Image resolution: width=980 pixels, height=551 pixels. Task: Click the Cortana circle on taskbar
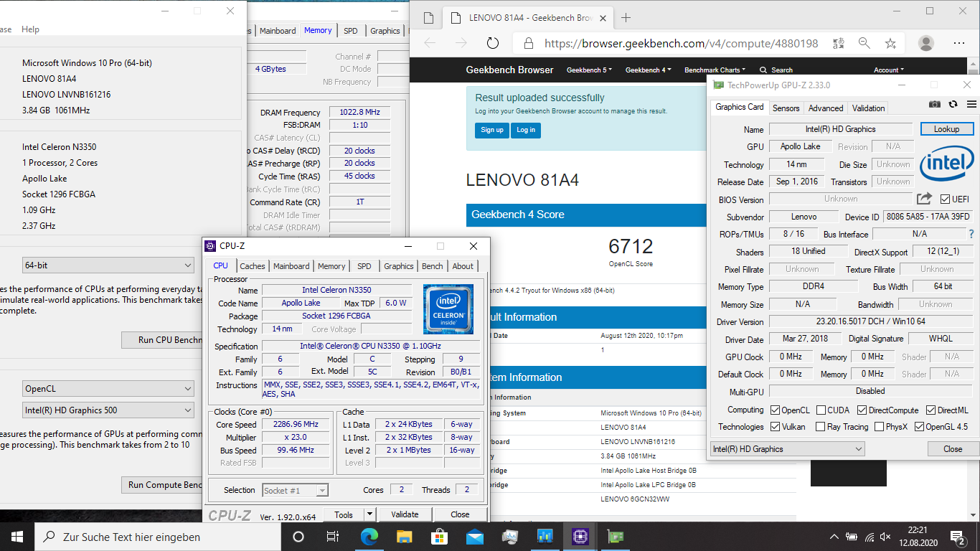click(x=298, y=536)
